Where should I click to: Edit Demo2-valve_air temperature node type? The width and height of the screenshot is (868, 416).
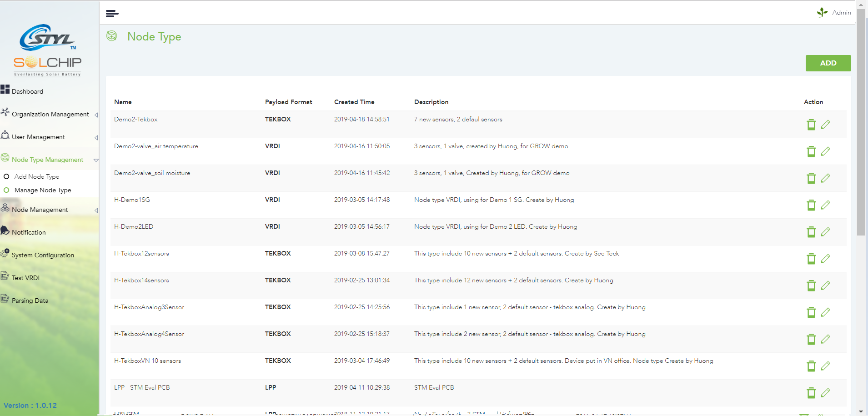coord(826,151)
